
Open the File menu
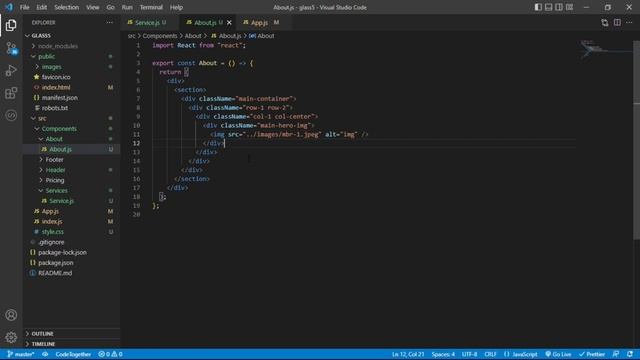[x=24, y=7]
